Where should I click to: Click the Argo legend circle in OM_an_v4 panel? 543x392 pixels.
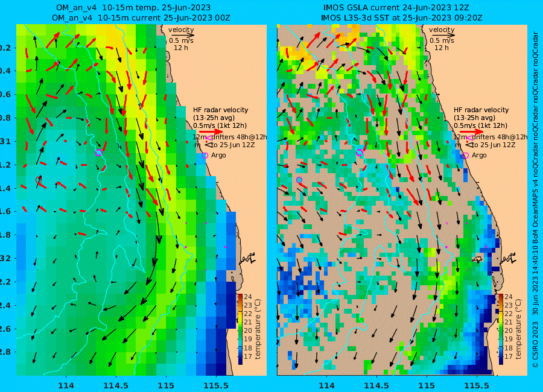[205, 156]
